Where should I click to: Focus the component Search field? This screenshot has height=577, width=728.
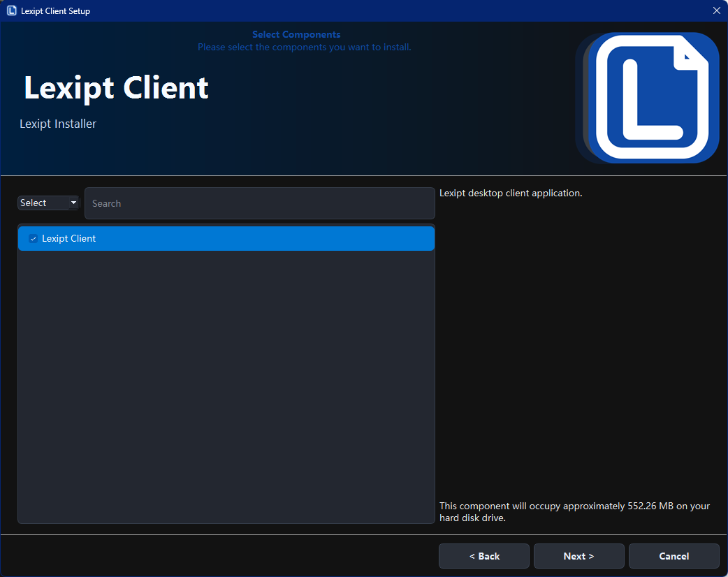click(x=259, y=203)
